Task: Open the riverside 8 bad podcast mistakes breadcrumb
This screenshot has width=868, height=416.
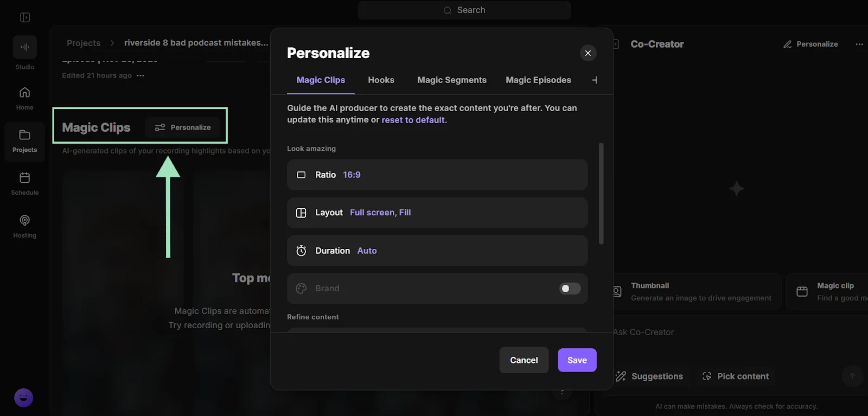Action: coord(196,43)
